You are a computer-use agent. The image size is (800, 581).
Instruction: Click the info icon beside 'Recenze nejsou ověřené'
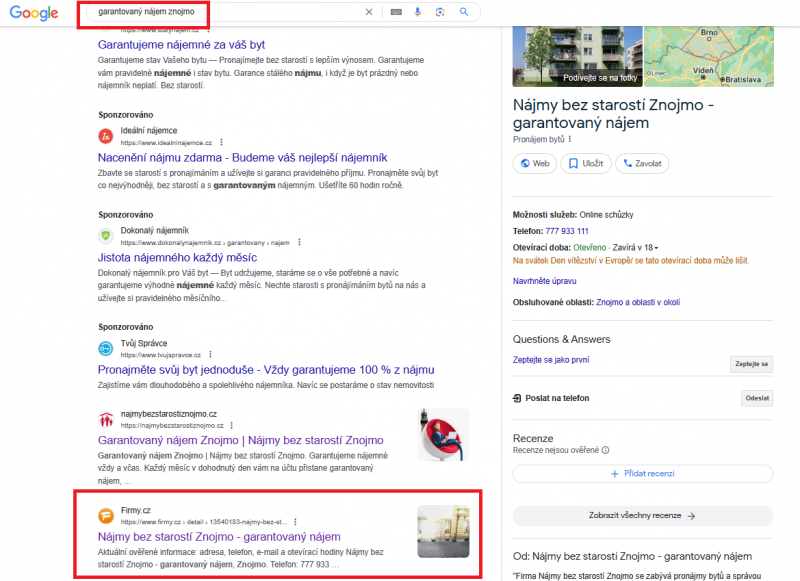[606, 450]
